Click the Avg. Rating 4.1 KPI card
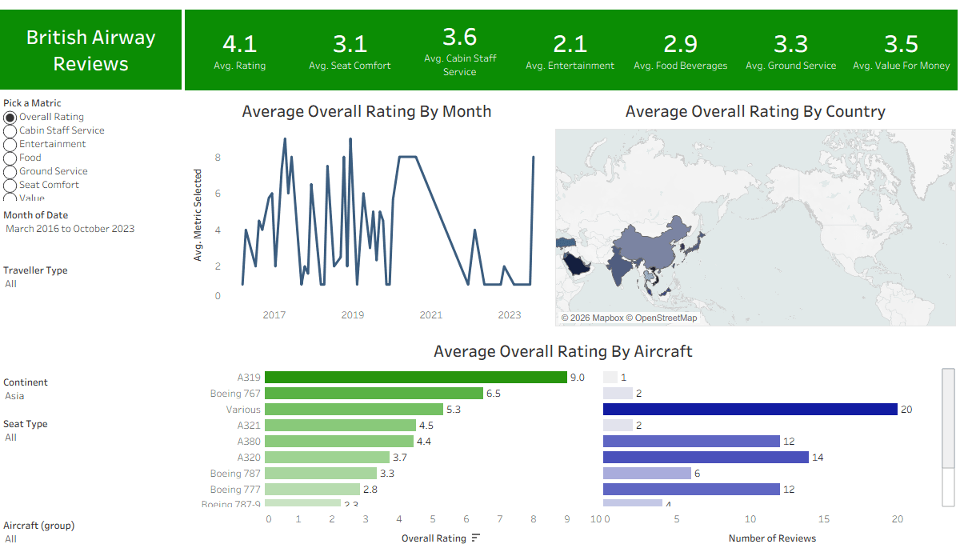The image size is (960, 560). click(240, 50)
